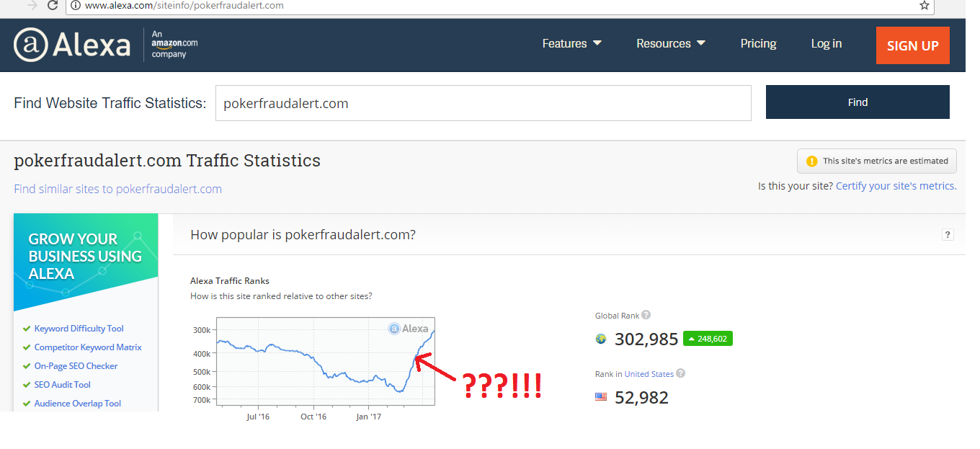Viewport: 980px width, 449px height.
Task: Open the Pricing page
Action: pyautogui.click(x=758, y=44)
